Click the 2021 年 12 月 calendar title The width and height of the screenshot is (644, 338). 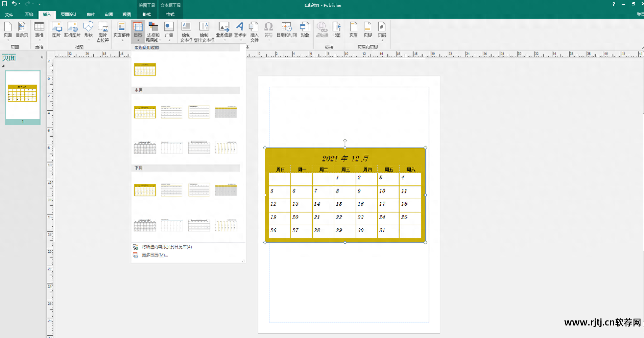click(x=345, y=158)
